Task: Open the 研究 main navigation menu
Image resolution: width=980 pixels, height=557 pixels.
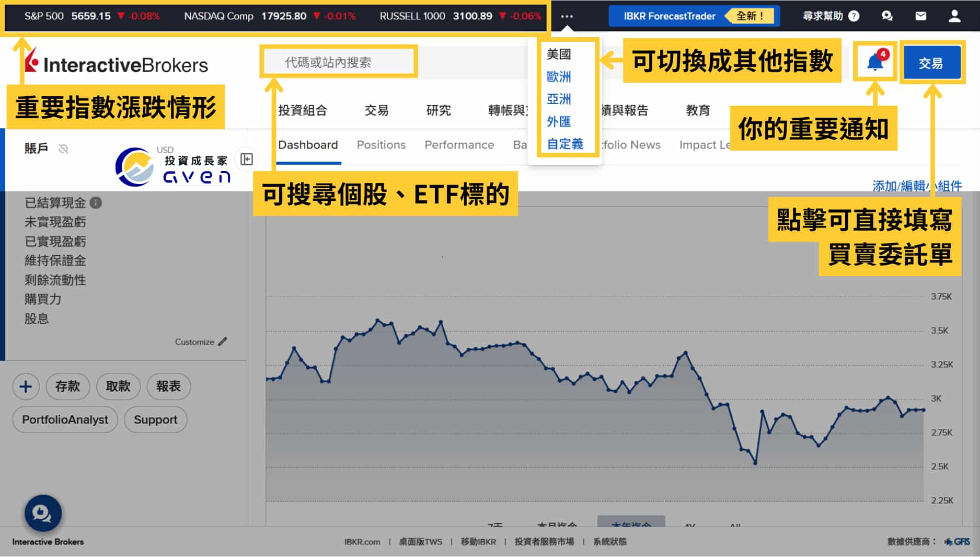Action: click(439, 110)
